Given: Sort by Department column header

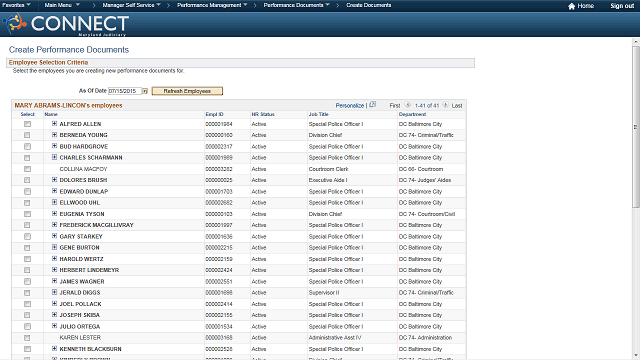Looking at the screenshot, I should click(x=412, y=114).
